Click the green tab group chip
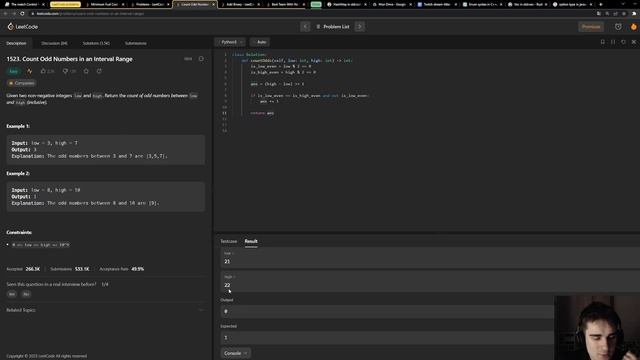640x360 pixels. point(316,4)
